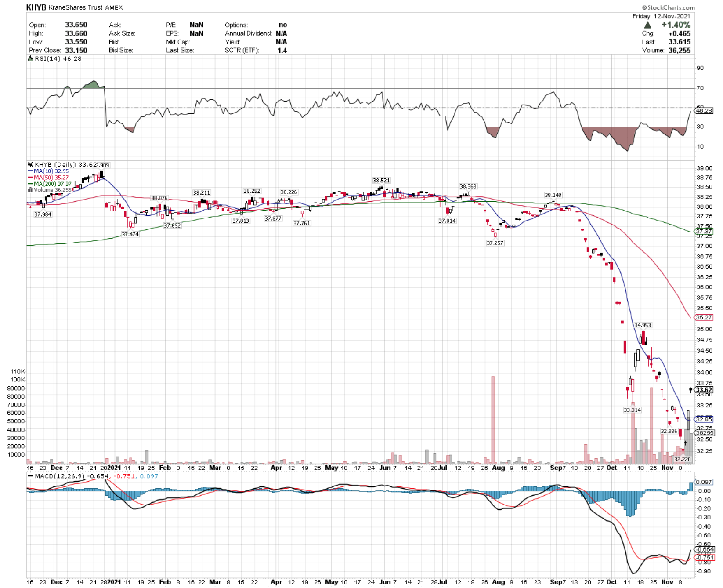Click the 36255 volume axis tag

click(x=704, y=433)
